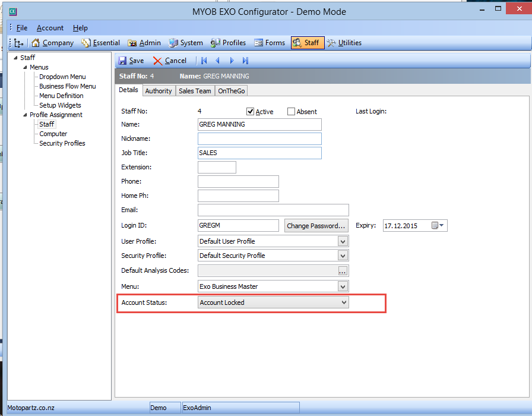Go to the previous staff record
Screen dimensions: 532x416
tap(217, 61)
